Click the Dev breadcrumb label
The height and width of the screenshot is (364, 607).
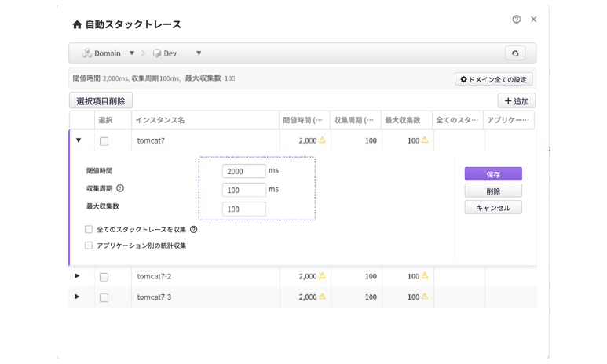tap(170, 53)
